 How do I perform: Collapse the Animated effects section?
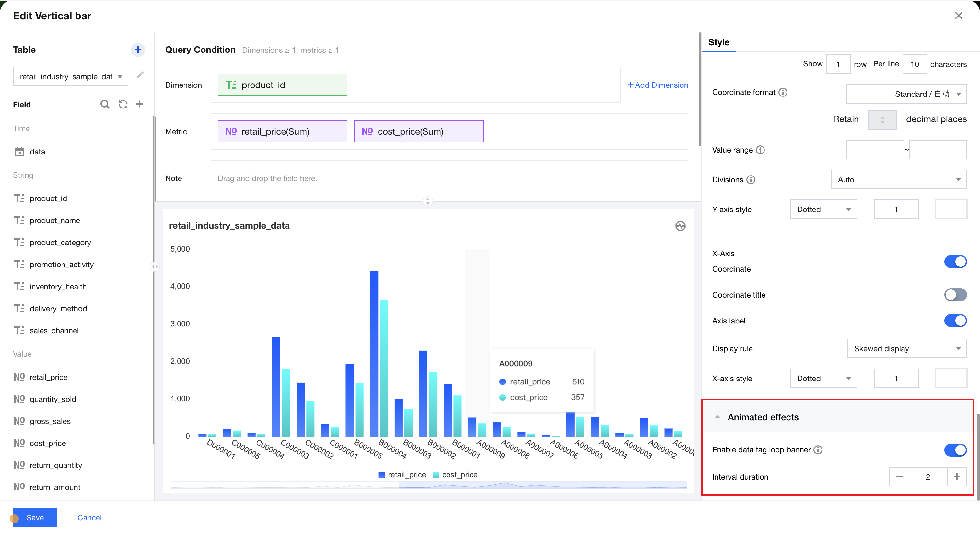pyautogui.click(x=717, y=417)
